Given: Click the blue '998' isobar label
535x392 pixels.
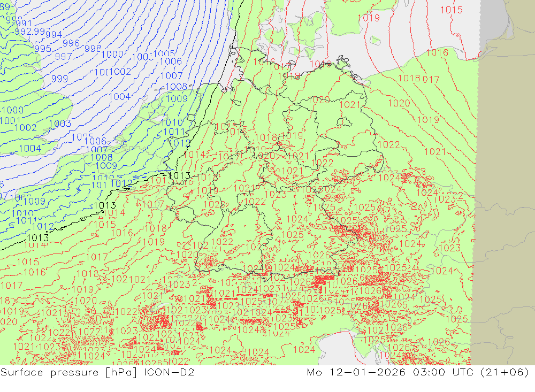Looking at the screenshot, I should tap(93, 49).
